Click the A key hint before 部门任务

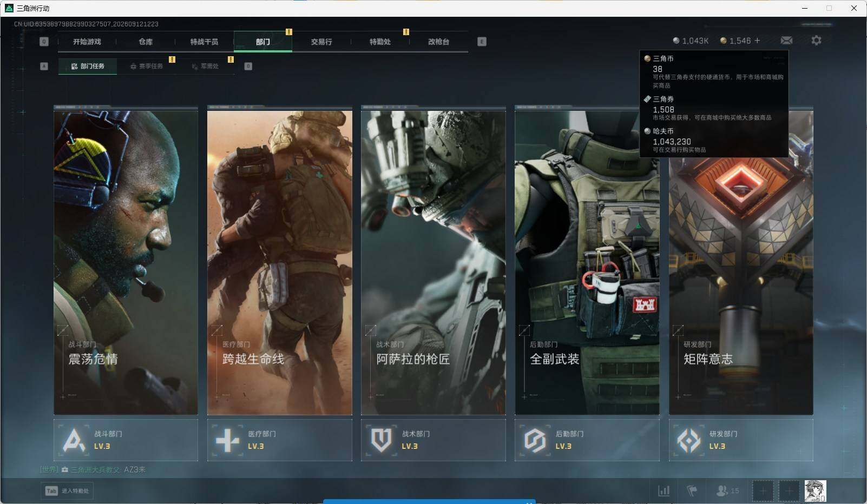coord(44,66)
